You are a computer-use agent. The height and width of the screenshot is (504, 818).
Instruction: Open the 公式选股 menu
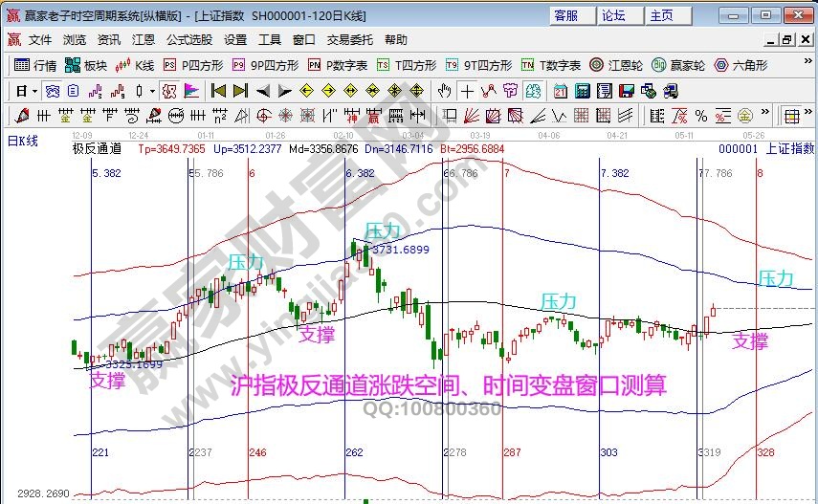(189, 40)
